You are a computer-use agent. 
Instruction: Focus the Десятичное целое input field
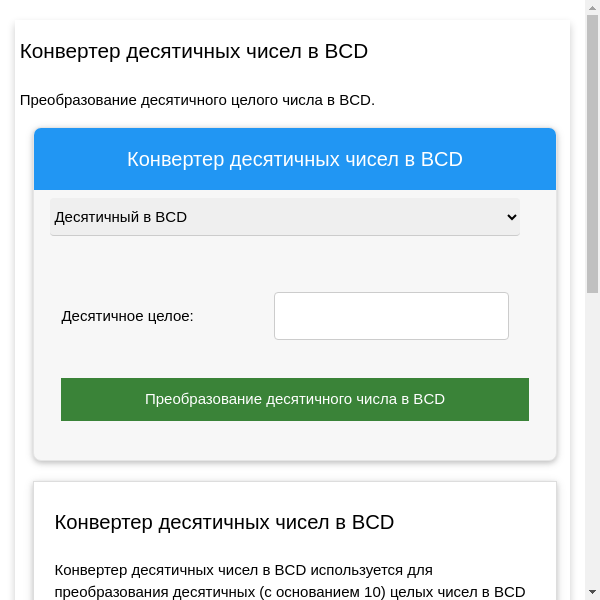click(391, 316)
